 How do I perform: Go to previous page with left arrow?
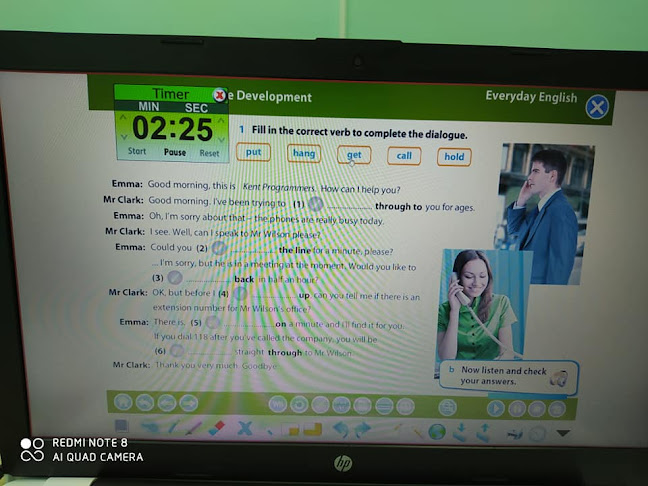coord(167,403)
